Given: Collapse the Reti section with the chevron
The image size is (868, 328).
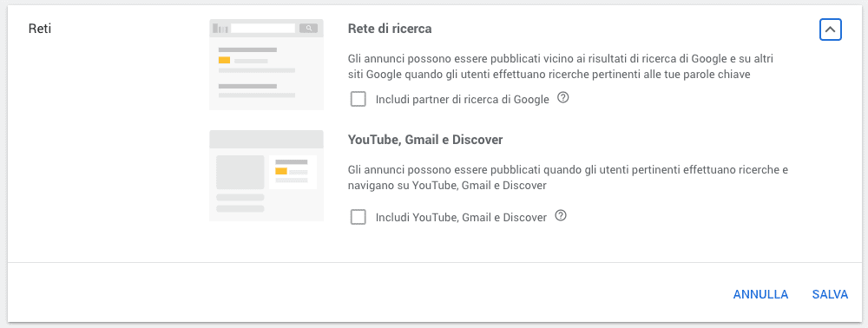Looking at the screenshot, I should point(831,30).
